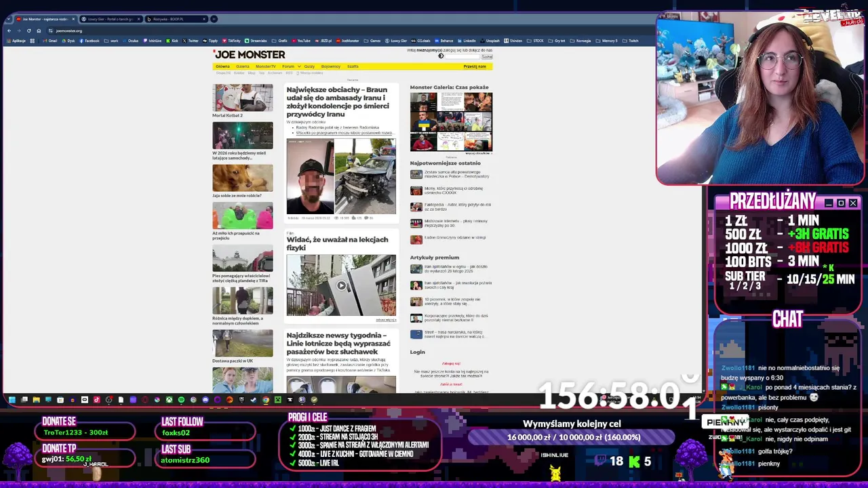The image size is (868, 488).
Task: Open the Games bookmark folder
Action: (x=372, y=41)
